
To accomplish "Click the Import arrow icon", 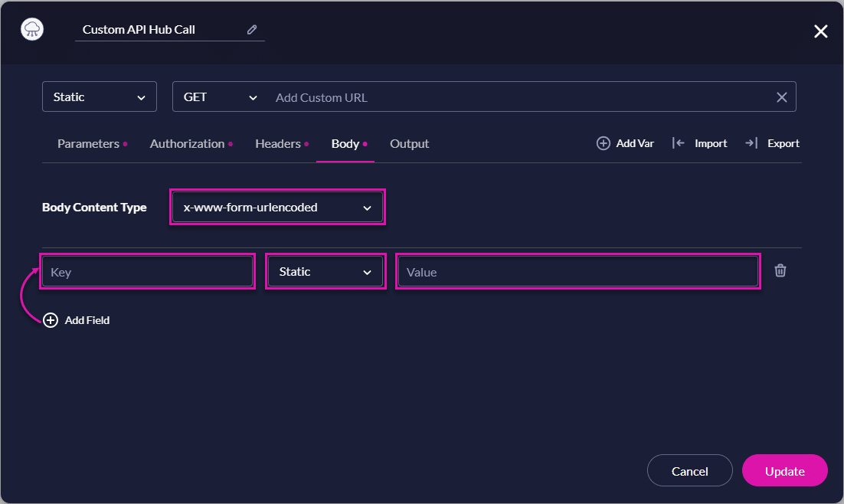I will pos(678,143).
